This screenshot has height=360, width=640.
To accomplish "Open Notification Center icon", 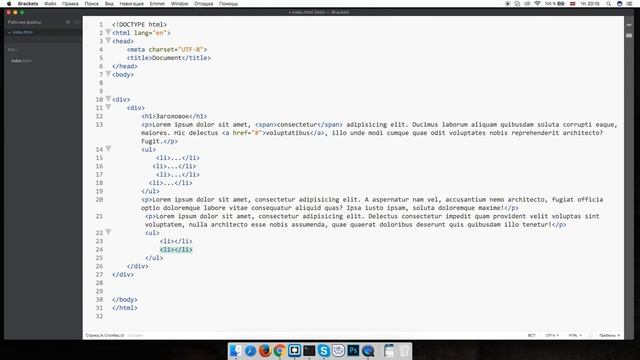I will (x=629, y=4).
